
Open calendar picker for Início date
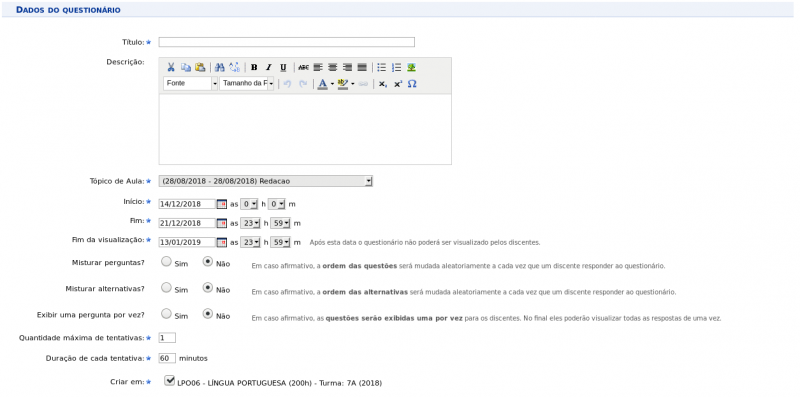click(222, 204)
